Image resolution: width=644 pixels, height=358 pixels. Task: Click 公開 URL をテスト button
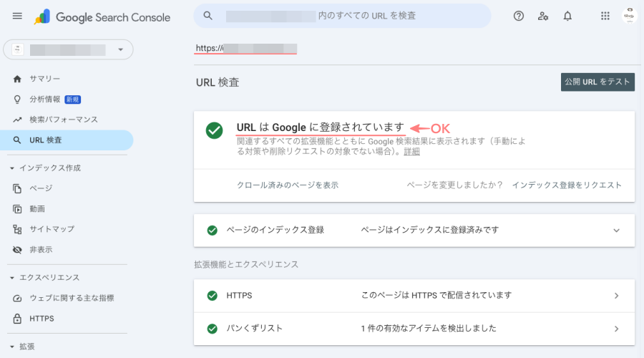[x=597, y=82]
